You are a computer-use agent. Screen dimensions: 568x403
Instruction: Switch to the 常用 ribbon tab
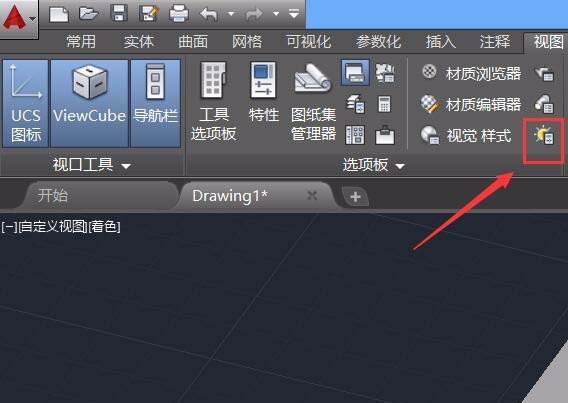click(81, 42)
